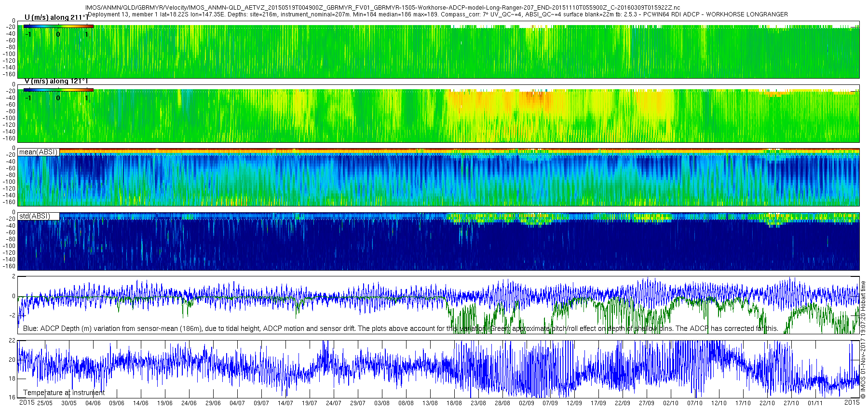
Task: Click the date tick '12/10'
Action: click(x=719, y=403)
